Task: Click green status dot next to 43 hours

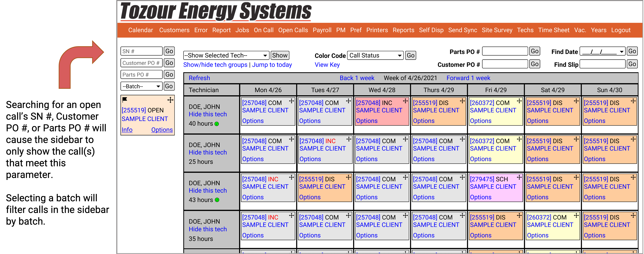Action: pos(217,200)
